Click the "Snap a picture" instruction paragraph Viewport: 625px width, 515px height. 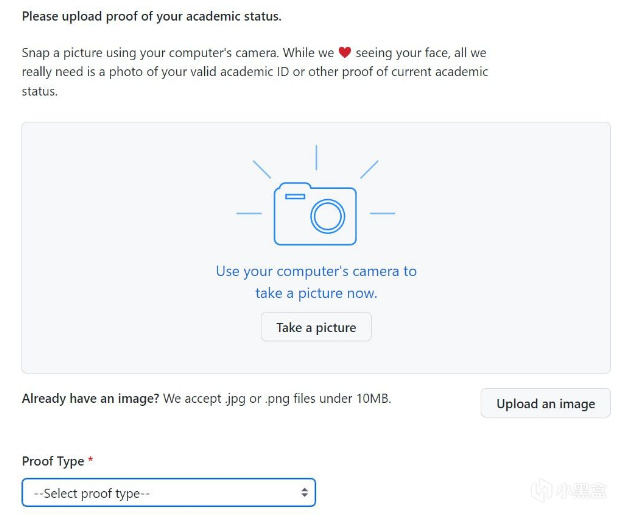(x=255, y=71)
